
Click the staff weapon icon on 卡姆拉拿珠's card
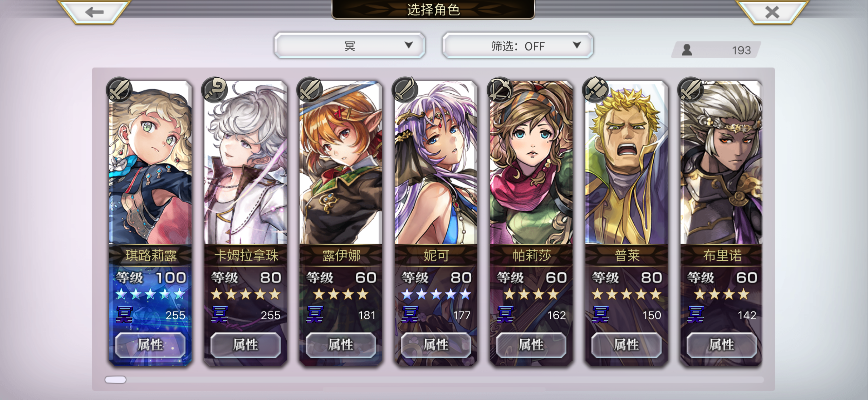pyautogui.click(x=214, y=90)
